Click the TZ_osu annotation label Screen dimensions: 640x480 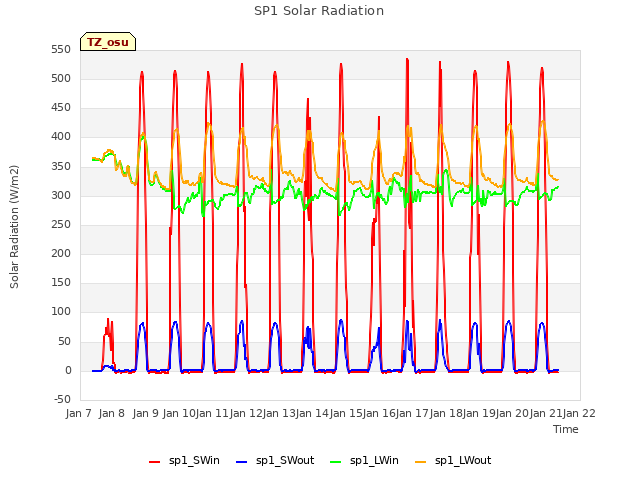[x=108, y=42]
